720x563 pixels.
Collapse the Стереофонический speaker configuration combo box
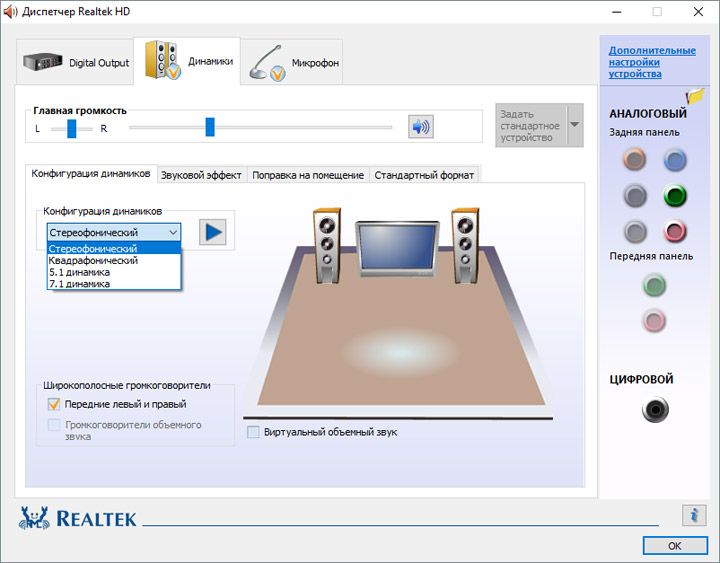point(114,232)
